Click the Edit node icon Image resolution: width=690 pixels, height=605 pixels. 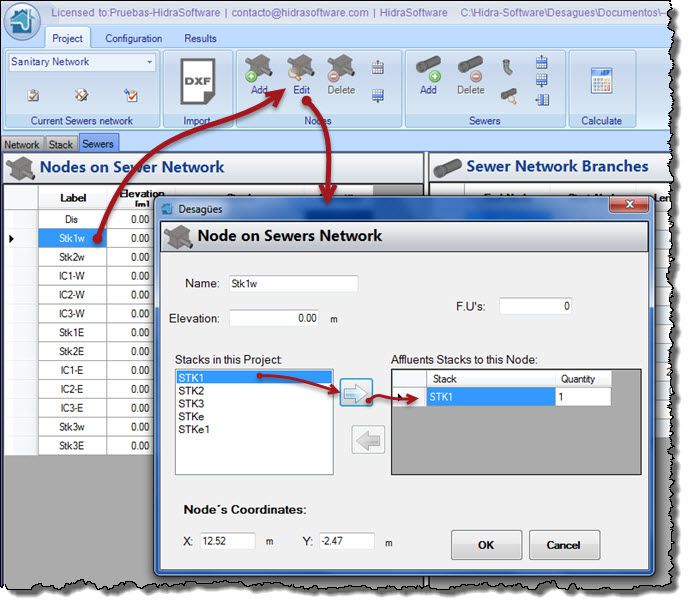click(x=301, y=68)
